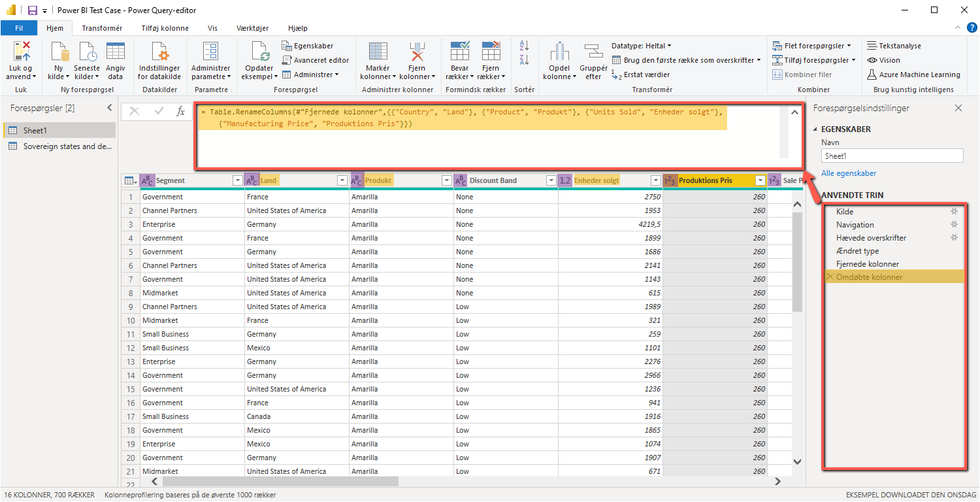
Task: Select the Sheet1 query
Action: (x=59, y=131)
